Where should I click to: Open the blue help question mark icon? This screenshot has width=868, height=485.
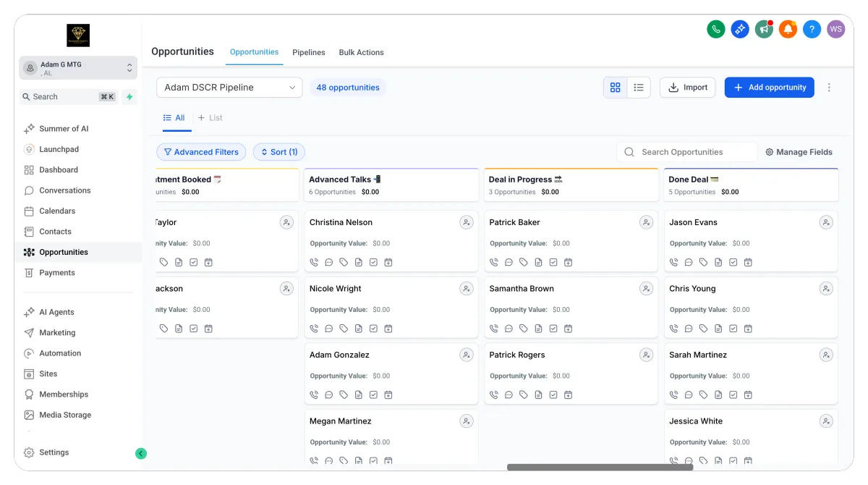812,29
